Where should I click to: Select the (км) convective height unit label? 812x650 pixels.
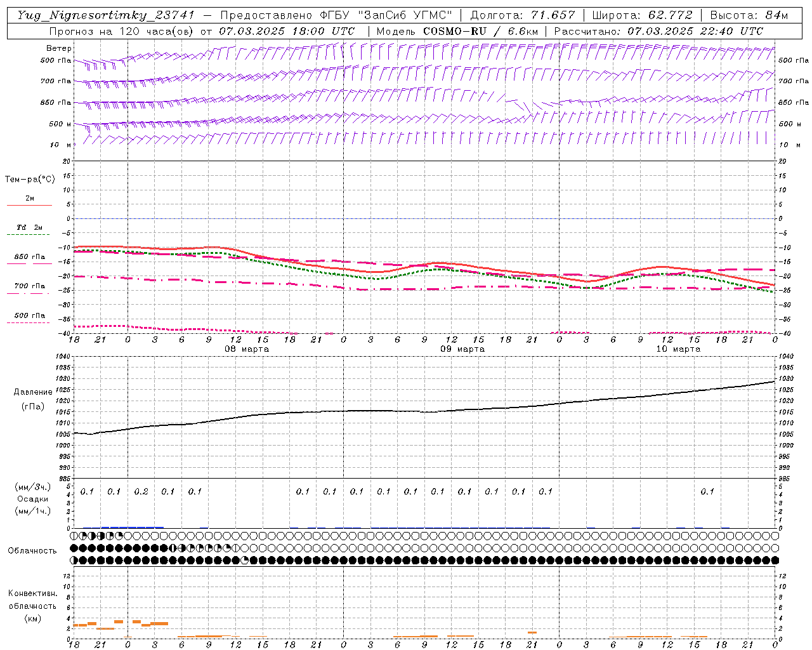point(32,618)
